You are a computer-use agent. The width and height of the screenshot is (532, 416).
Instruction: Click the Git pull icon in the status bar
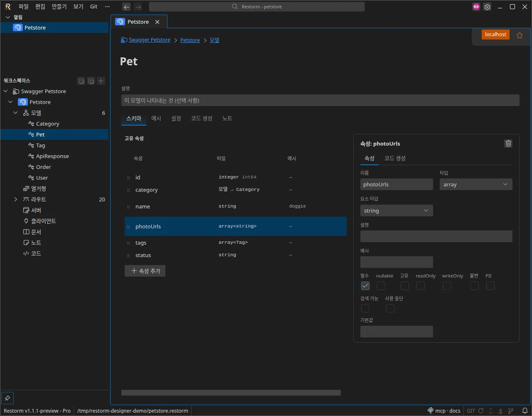[x=501, y=411]
